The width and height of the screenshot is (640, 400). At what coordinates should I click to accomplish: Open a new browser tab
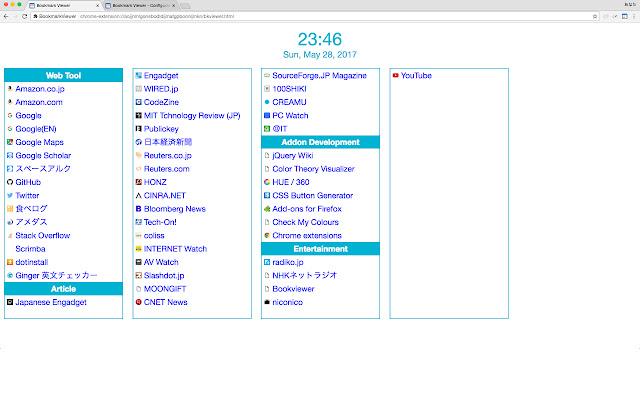click(185, 6)
